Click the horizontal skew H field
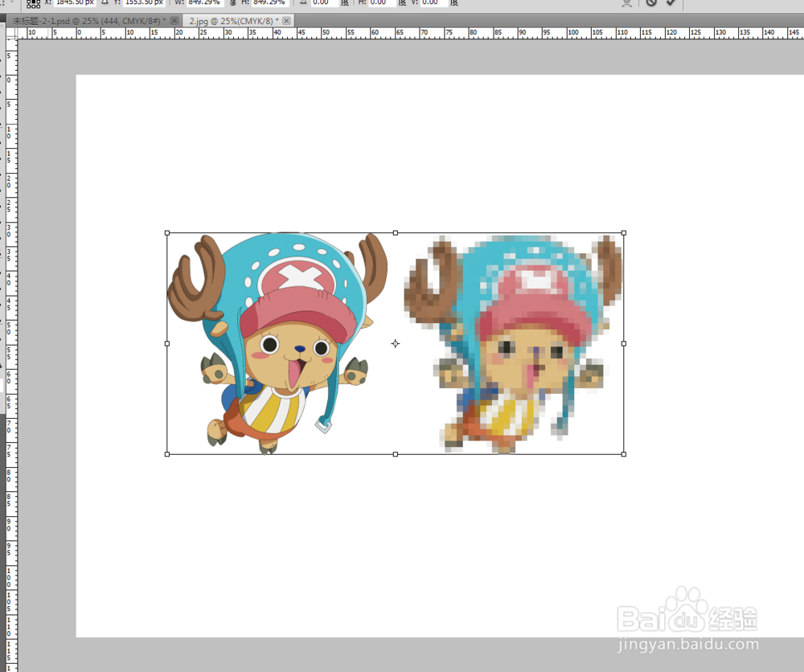 click(x=382, y=2)
